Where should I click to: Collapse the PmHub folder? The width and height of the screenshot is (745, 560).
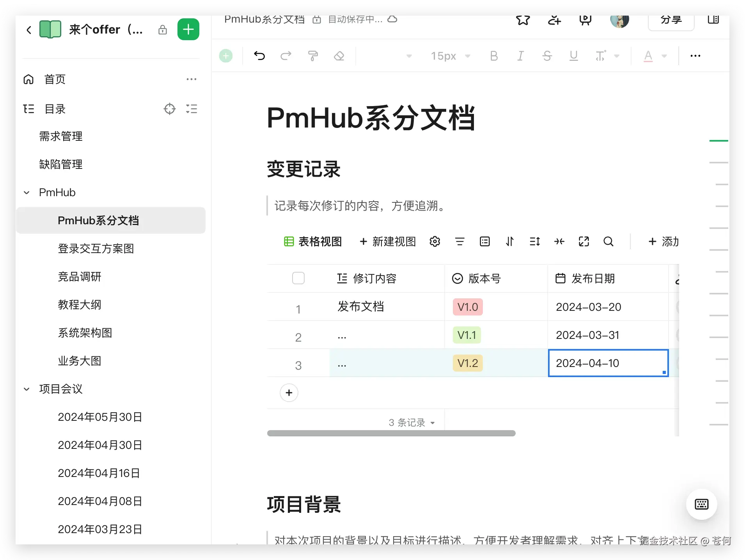click(27, 192)
